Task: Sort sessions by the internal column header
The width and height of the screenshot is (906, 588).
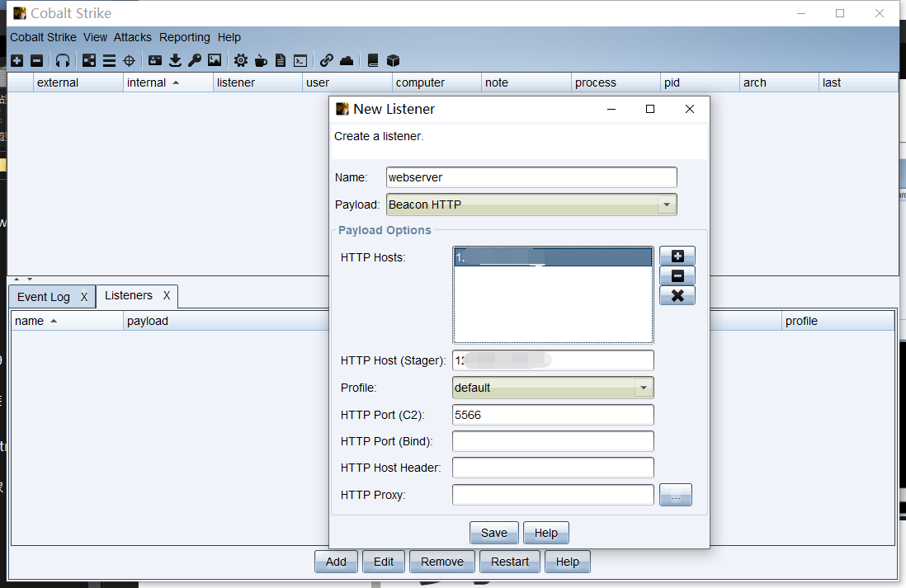Action: click(x=168, y=82)
